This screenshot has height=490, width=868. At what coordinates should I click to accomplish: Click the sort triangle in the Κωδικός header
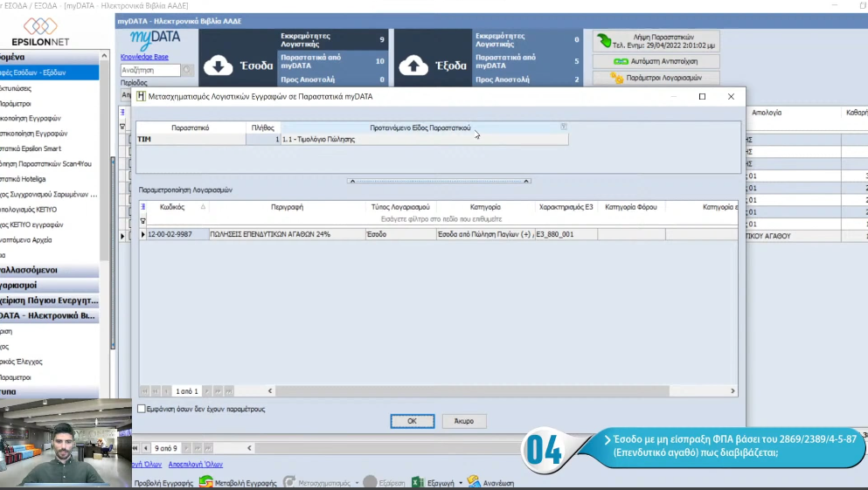click(203, 207)
